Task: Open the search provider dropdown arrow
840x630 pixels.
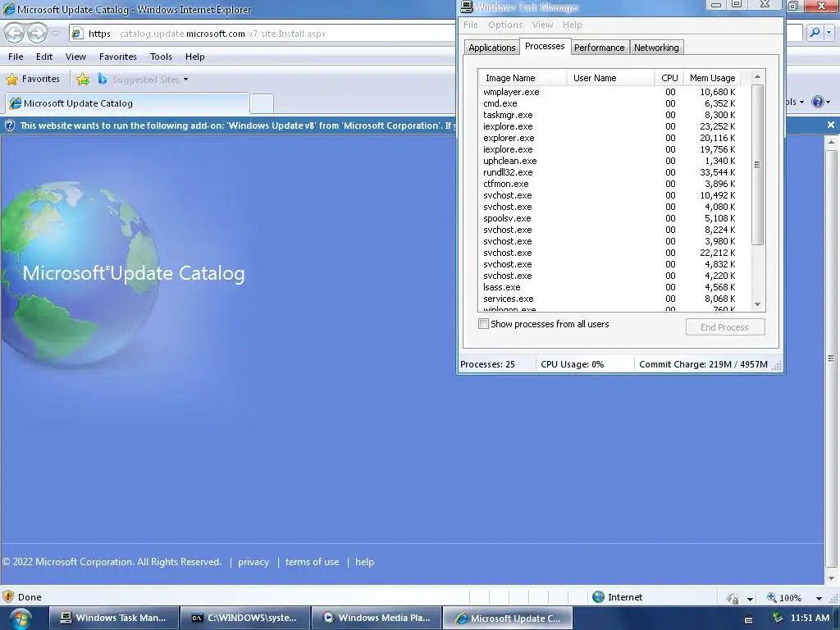Action: [x=829, y=33]
